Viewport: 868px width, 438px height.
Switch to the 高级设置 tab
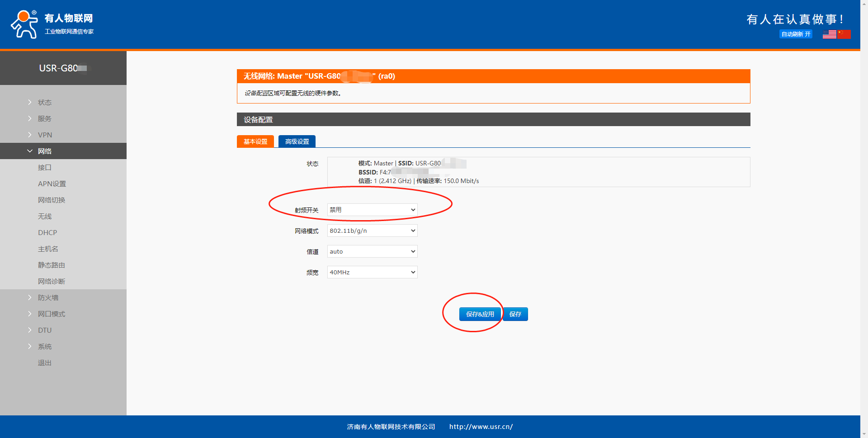(x=297, y=141)
